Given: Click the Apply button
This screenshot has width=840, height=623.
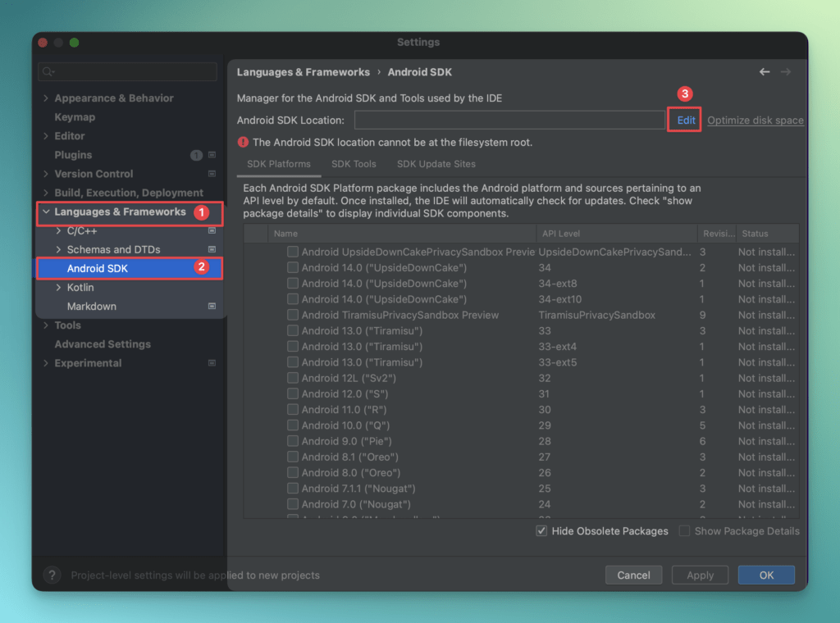Looking at the screenshot, I should click(x=701, y=575).
